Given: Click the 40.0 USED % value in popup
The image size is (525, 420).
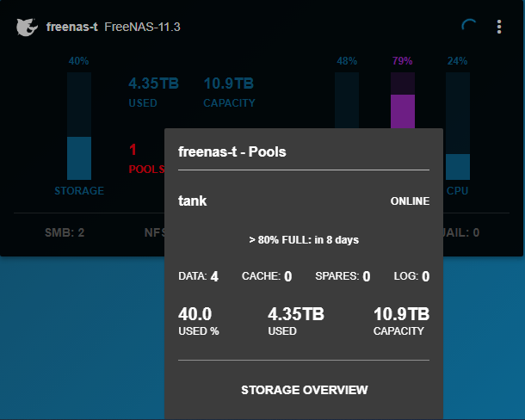Looking at the screenshot, I should [199, 321].
